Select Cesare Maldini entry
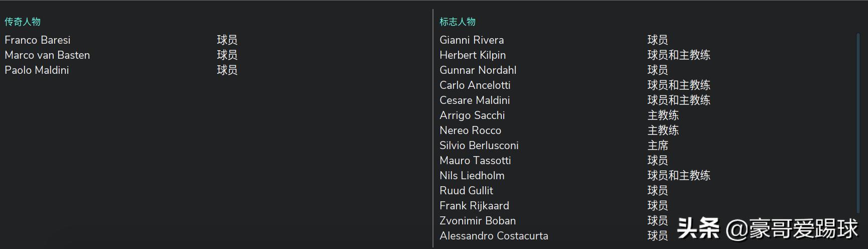 (x=475, y=100)
